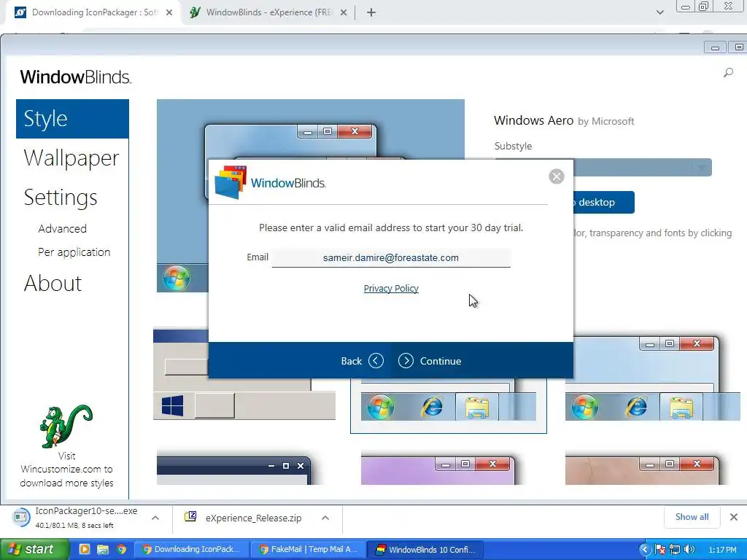
Task: Select the dark navy style thumbnail
Action: [x=234, y=470]
